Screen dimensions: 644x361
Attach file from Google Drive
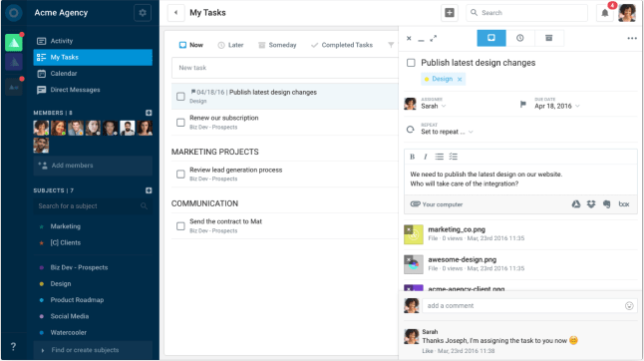coord(576,204)
